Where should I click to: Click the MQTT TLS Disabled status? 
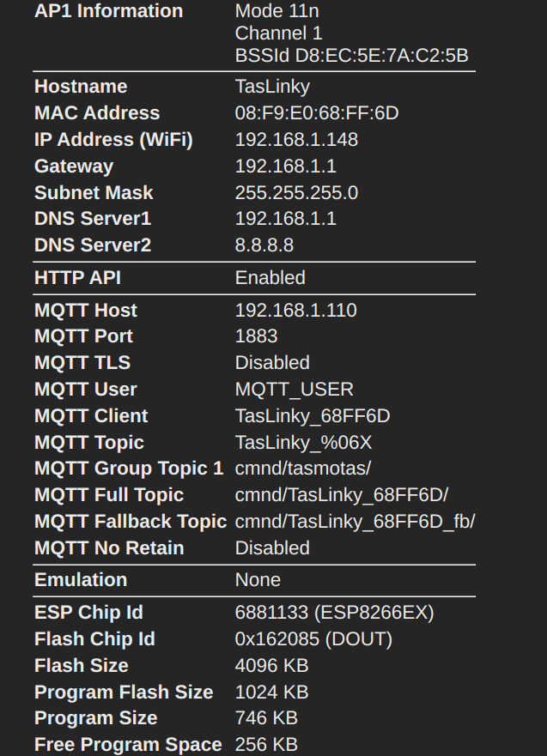[x=272, y=363]
